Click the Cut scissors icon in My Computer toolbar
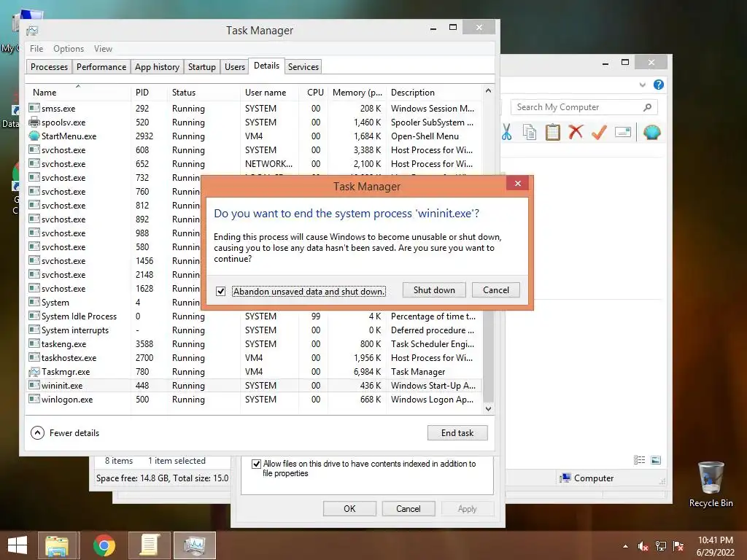Image resolution: width=747 pixels, height=560 pixels. (x=506, y=132)
